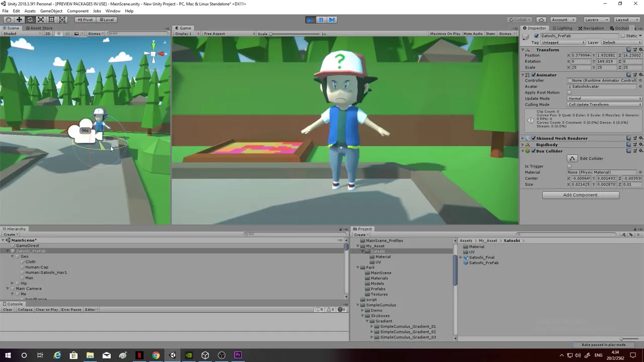
Task: Open Update Mode Normal dropdown
Action: [605, 99]
